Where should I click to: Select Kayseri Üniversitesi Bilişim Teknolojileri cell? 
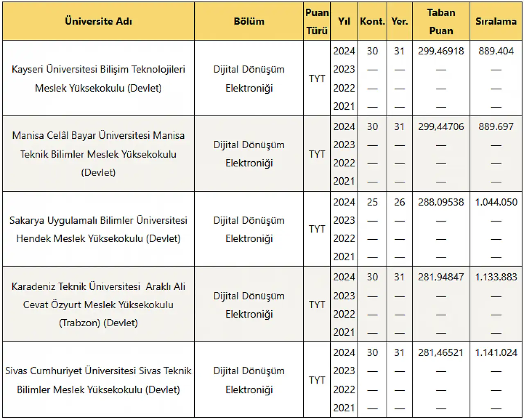pos(98,78)
